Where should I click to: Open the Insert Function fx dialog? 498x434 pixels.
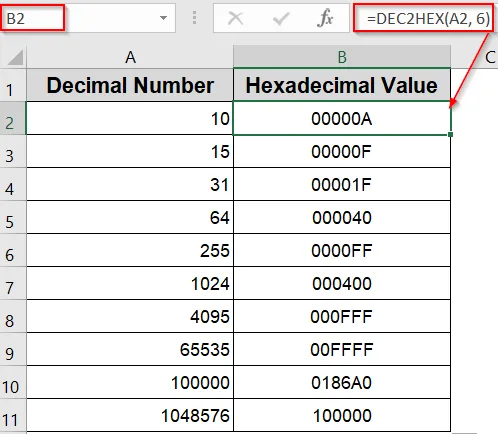(325, 18)
